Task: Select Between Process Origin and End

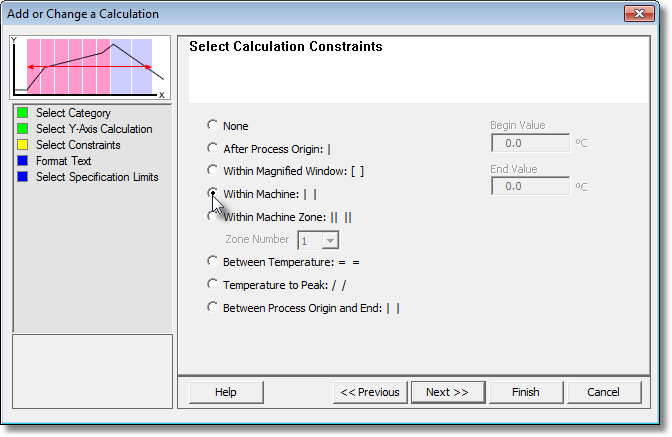Action: (213, 307)
